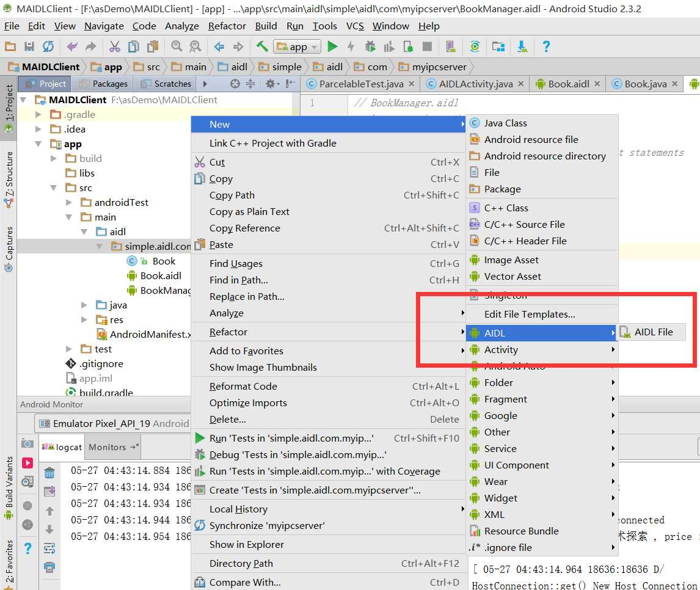Image resolution: width=700 pixels, height=590 pixels.
Task: Toggle the 2: Favorites side panel
Action: point(9,564)
